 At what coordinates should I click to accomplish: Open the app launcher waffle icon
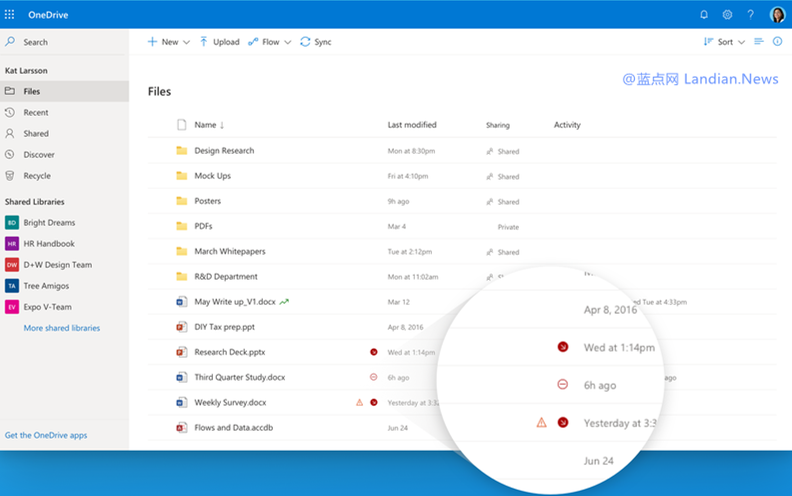10,14
